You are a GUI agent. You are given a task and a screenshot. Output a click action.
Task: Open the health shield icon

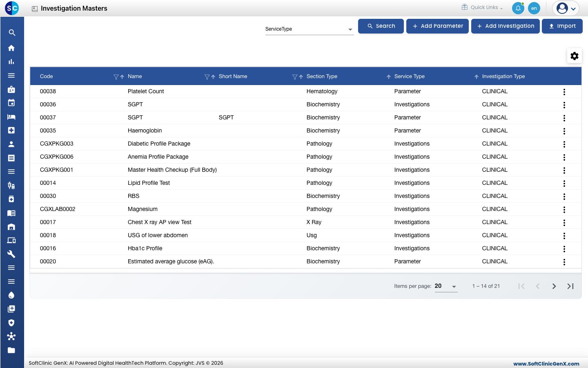[x=11, y=323]
